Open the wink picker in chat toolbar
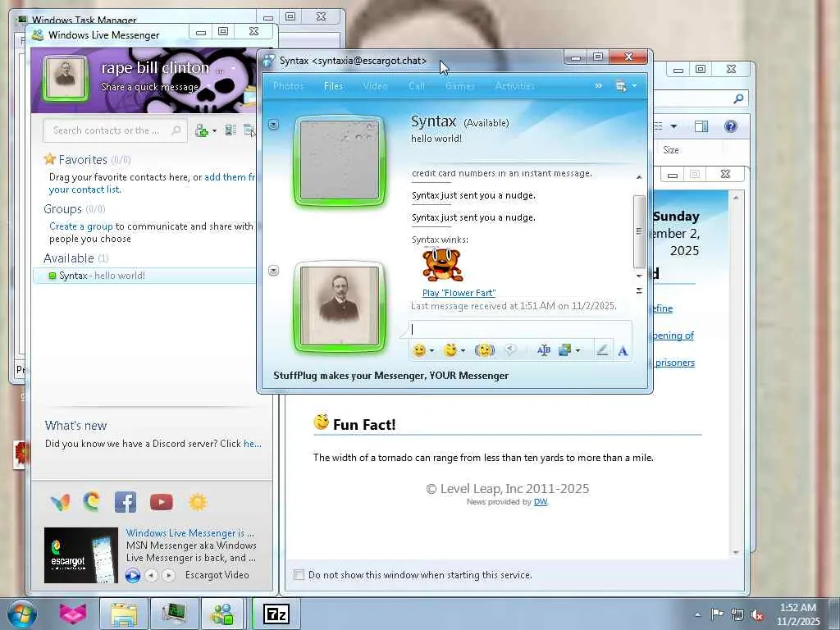 click(x=450, y=350)
